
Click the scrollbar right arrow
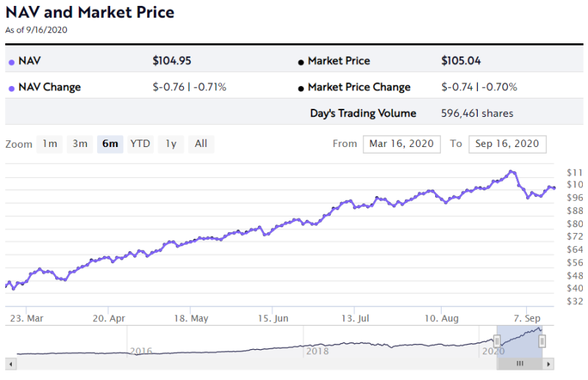click(549, 364)
